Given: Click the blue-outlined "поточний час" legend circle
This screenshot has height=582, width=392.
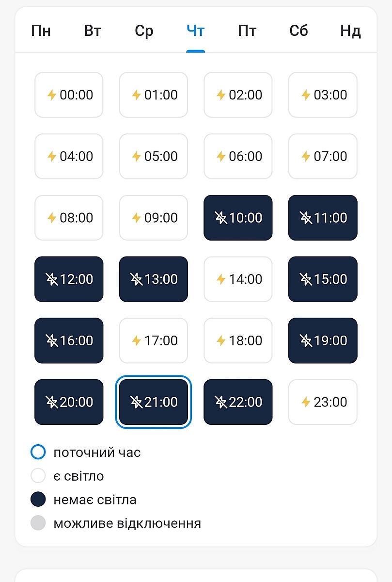Looking at the screenshot, I should 38,453.
